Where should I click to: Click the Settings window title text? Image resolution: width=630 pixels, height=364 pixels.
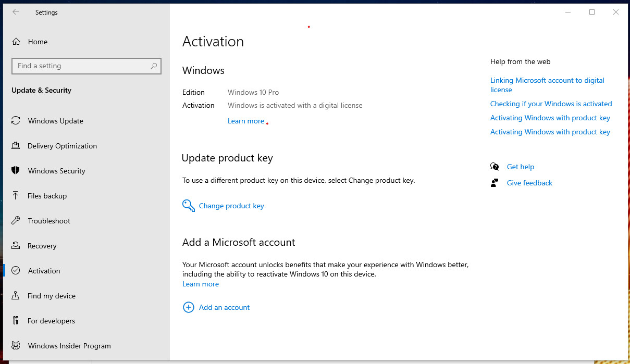46,12
